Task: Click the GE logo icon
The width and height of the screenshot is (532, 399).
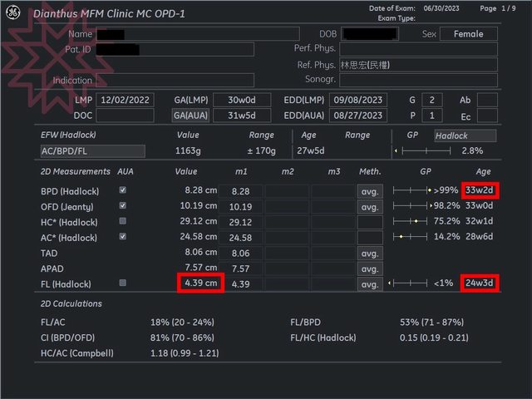Action: pyautogui.click(x=14, y=12)
